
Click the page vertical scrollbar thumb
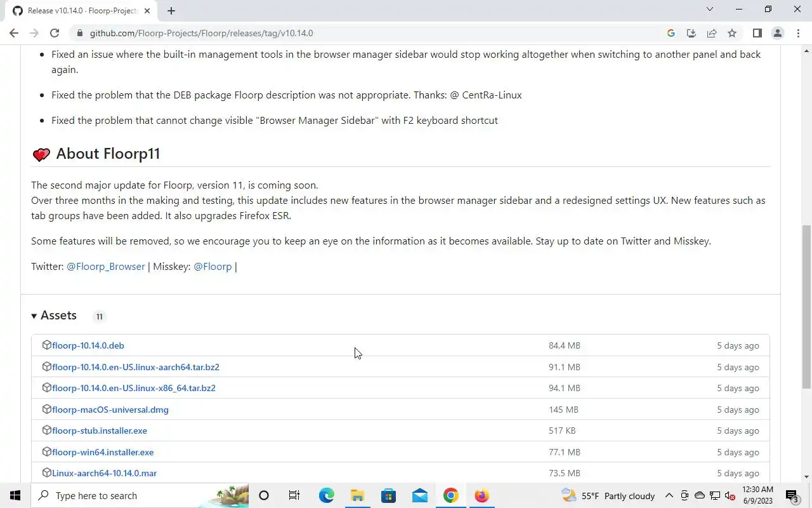806,306
